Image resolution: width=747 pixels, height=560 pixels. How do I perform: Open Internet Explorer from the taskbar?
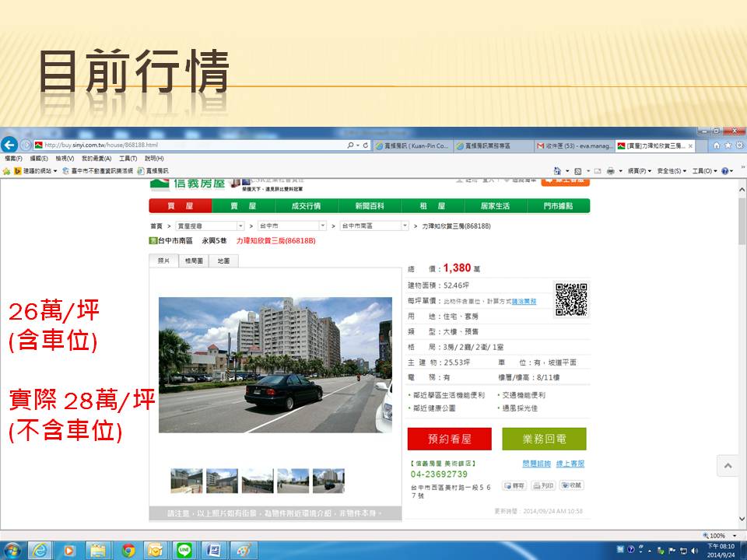40,551
